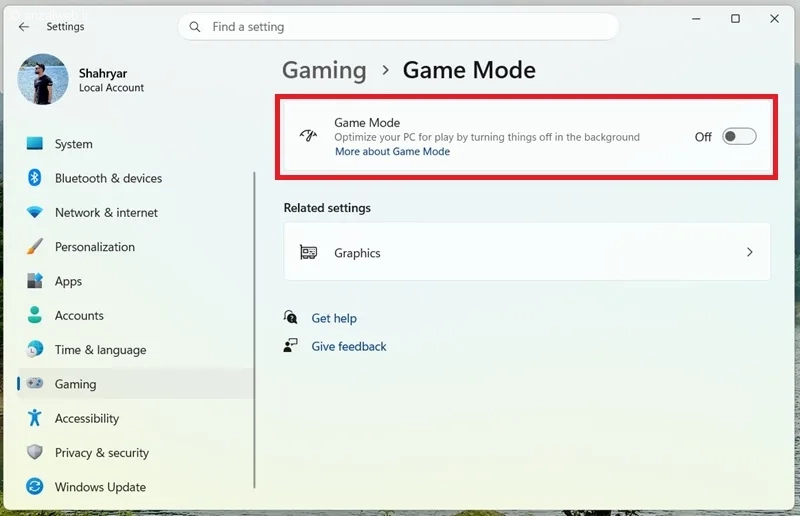Open the Graphics related setting

pos(527,252)
